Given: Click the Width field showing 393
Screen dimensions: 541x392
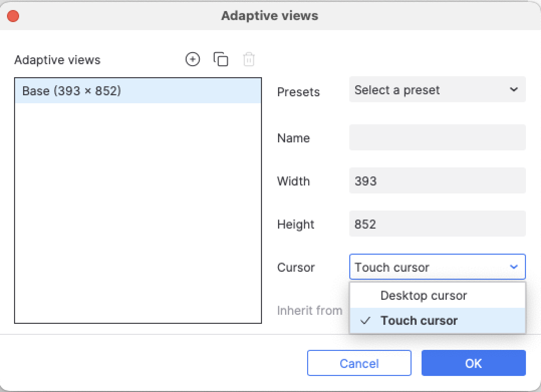Looking at the screenshot, I should [x=437, y=181].
